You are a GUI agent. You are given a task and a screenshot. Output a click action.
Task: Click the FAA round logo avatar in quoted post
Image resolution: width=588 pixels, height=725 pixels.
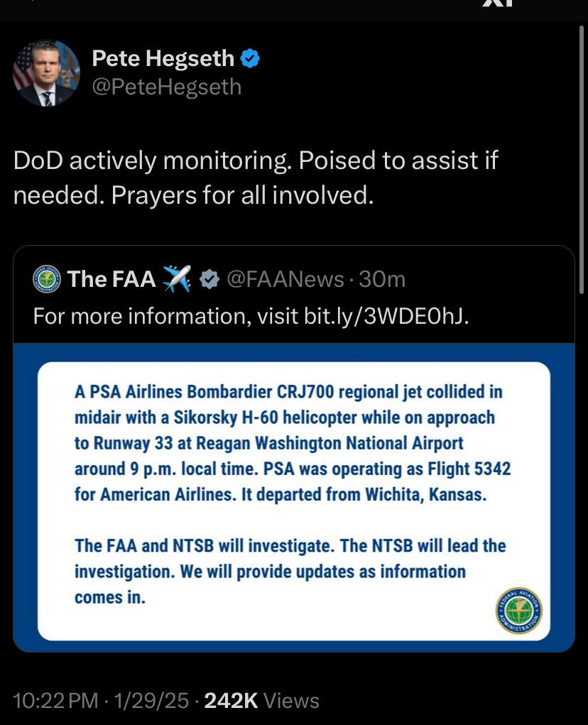tap(47, 279)
